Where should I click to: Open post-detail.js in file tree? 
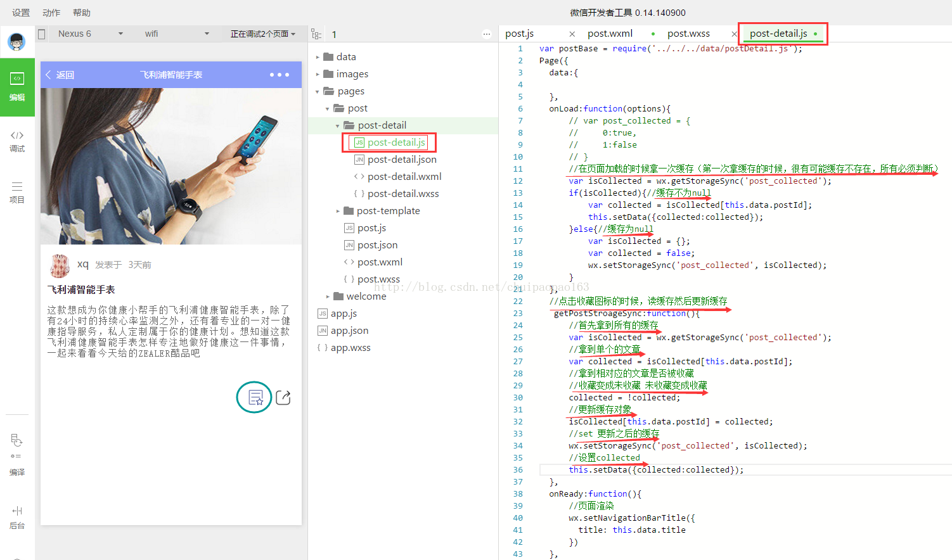(390, 143)
